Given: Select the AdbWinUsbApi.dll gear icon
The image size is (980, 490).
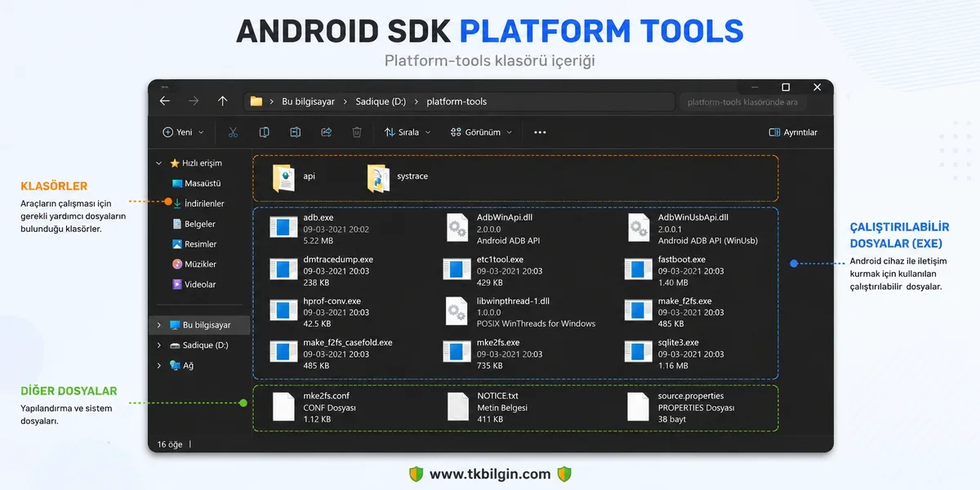Looking at the screenshot, I should (639, 229).
